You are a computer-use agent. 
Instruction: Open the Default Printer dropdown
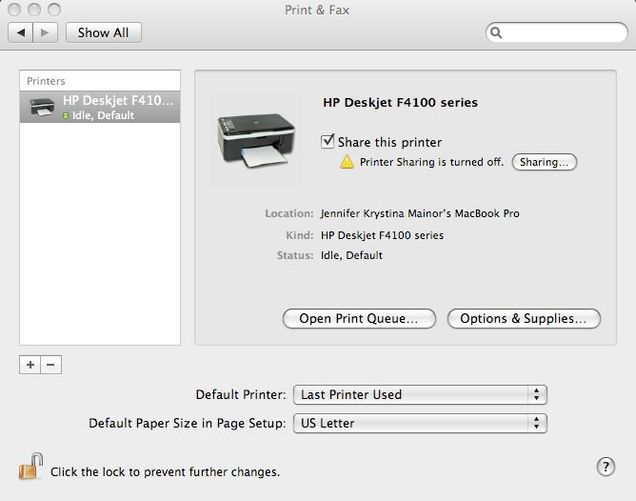(x=420, y=395)
